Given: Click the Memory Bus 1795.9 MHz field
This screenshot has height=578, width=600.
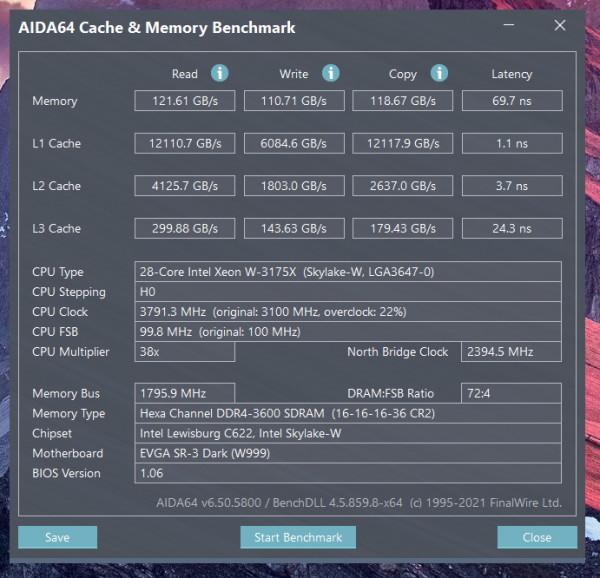Looking at the screenshot, I should click(184, 394).
